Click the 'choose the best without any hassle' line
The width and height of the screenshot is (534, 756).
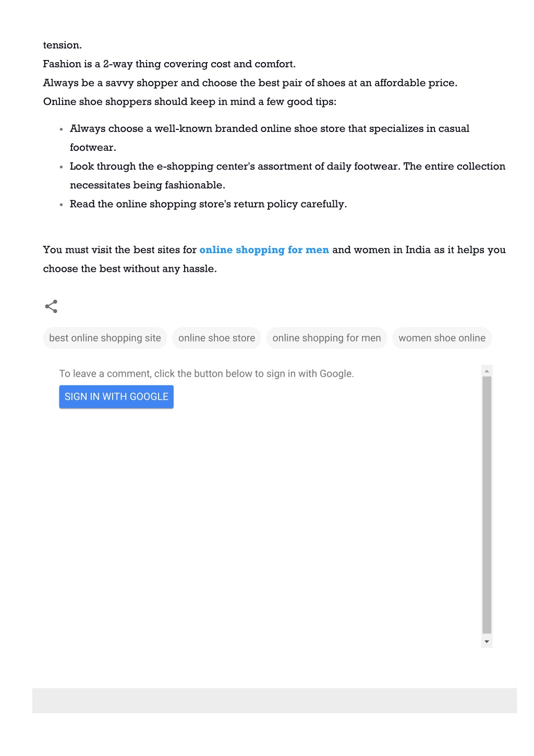coord(130,269)
